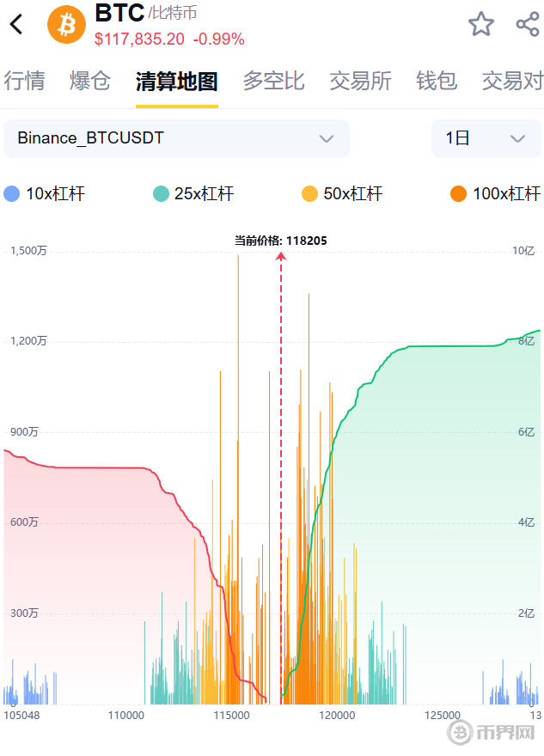This screenshot has height=756, width=544.
Task: Toggle the 50x杠杆 legend series
Action: pos(342,193)
